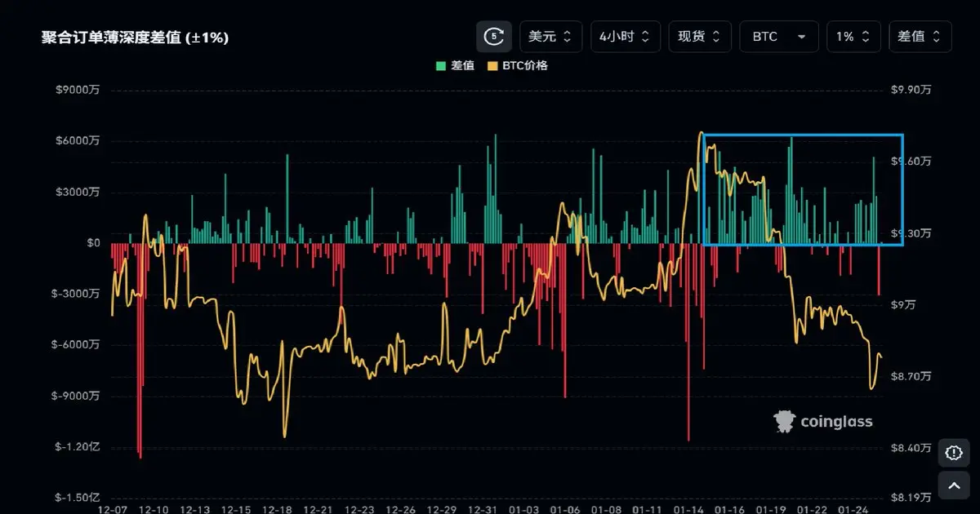Click the $-1.20亿 left axis label
Image resolution: width=980 pixels, height=514 pixels.
tap(78, 447)
